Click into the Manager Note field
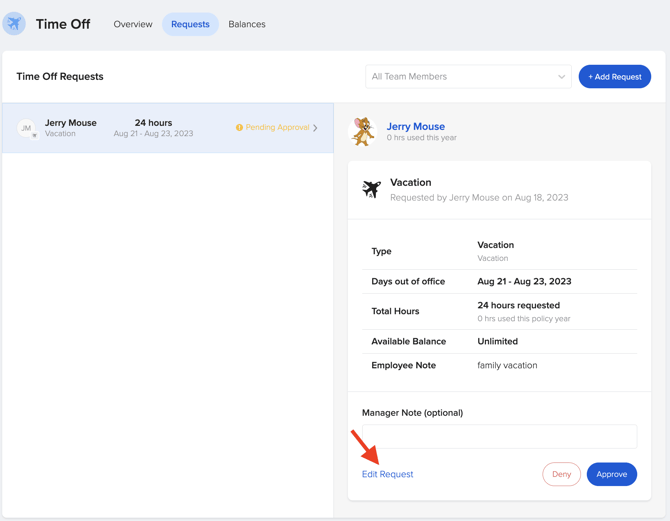 click(499, 436)
